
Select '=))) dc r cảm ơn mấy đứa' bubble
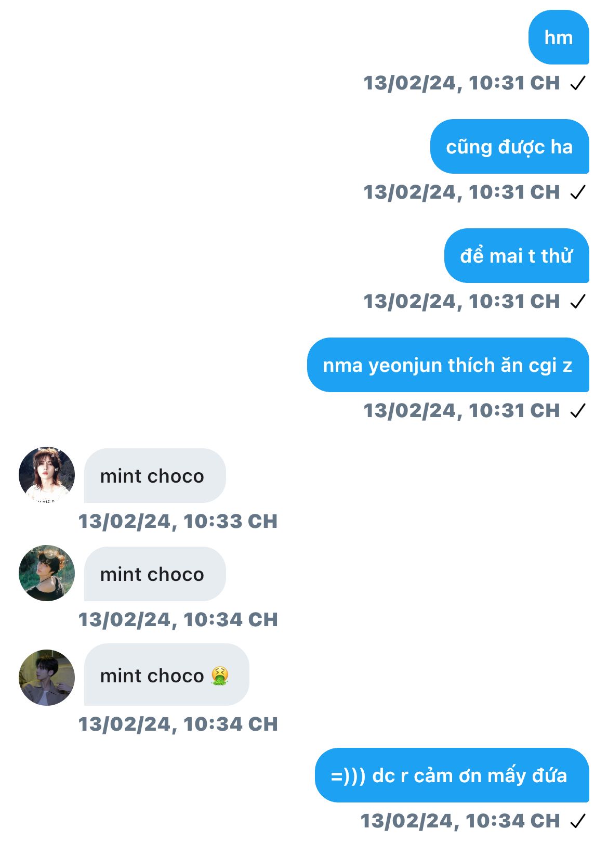point(452,775)
